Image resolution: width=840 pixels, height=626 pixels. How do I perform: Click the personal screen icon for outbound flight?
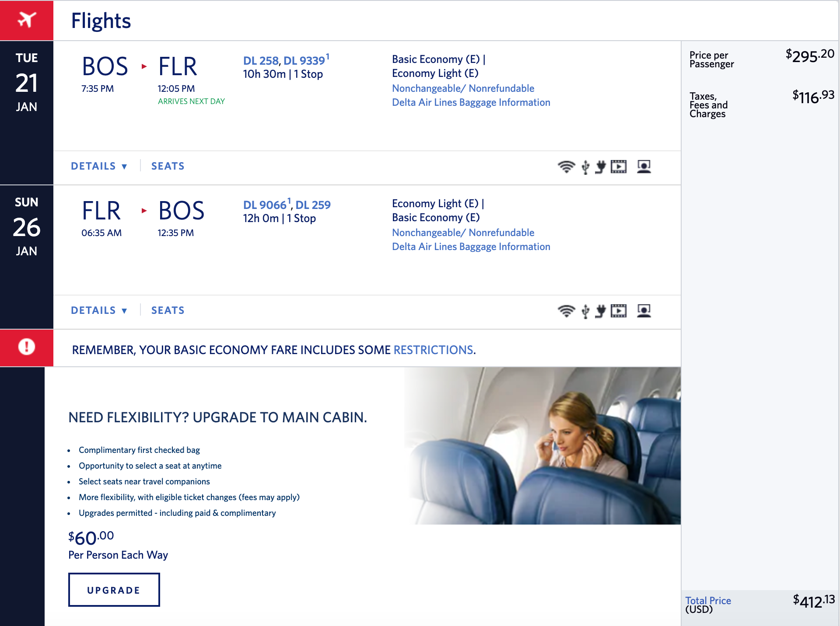pyautogui.click(x=644, y=167)
